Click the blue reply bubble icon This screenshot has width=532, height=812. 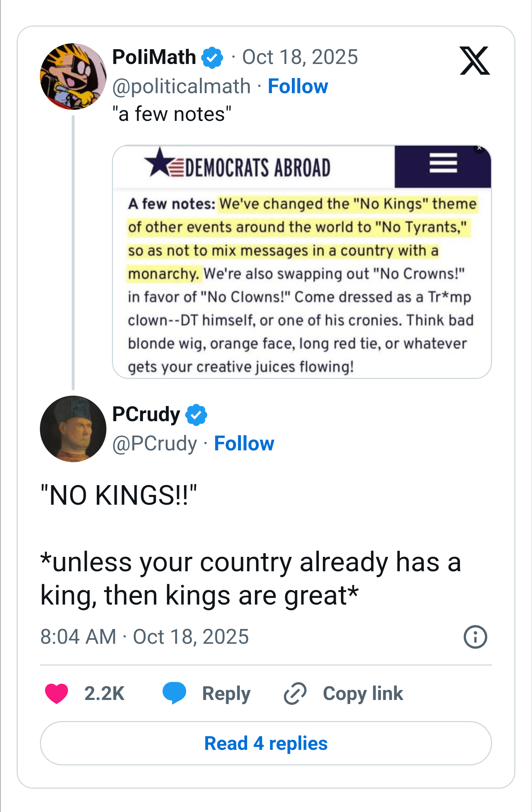click(174, 693)
